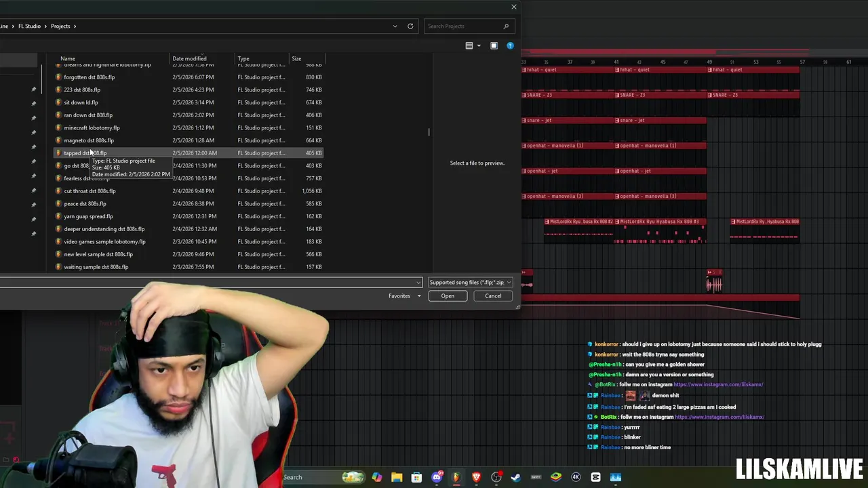Screen dimensions: 868x488
Task: Select new level sample dst 808s.flp
Action: tap(188, 254)
